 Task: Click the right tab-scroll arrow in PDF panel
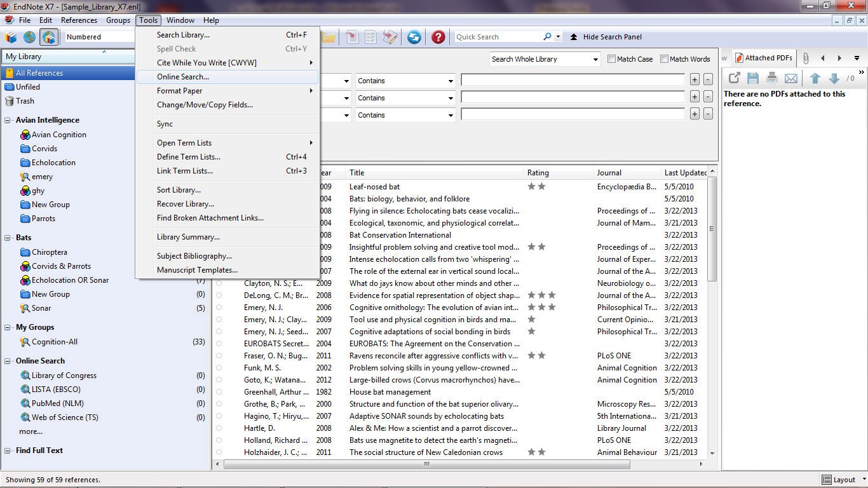pyautogui.click(x=839, y=58)
